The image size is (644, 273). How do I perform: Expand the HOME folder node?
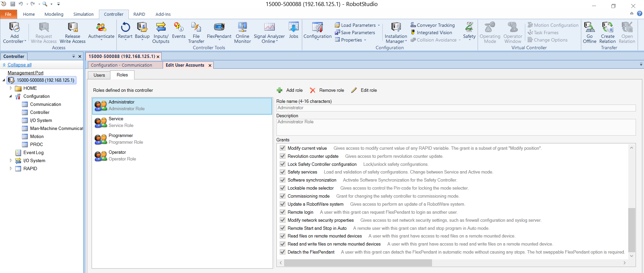pos(11,88)
